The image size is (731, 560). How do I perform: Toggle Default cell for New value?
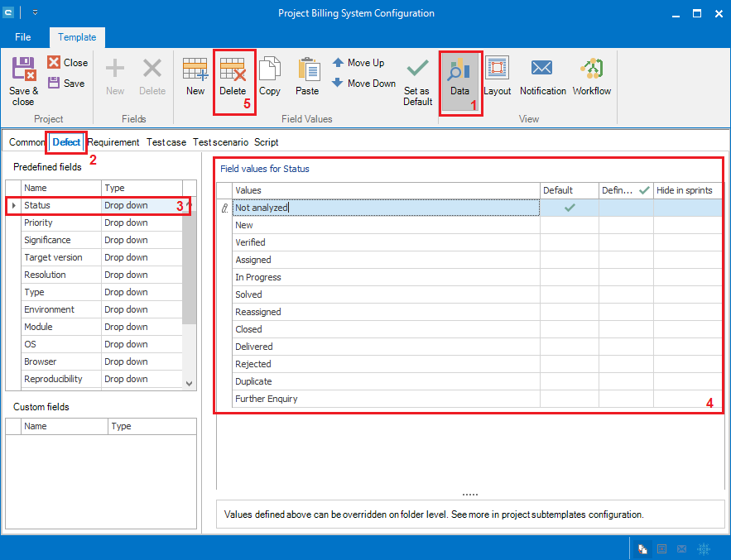569,225
